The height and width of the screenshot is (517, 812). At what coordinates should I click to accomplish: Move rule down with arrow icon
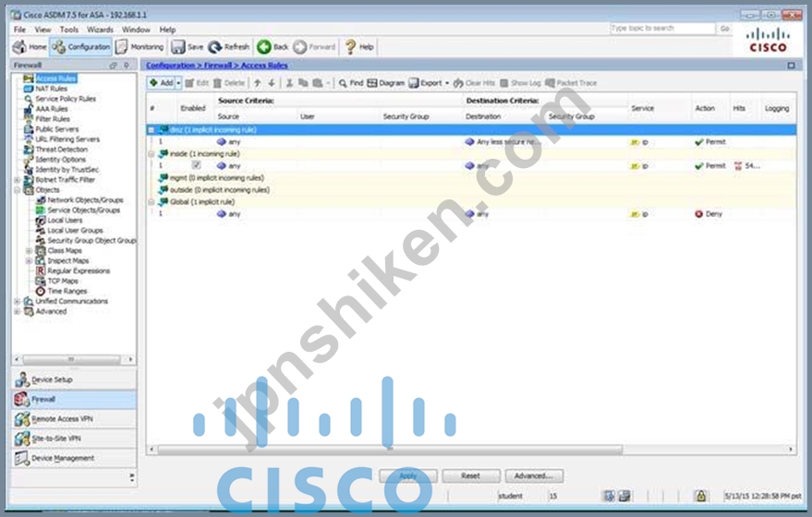coord(272,83)
